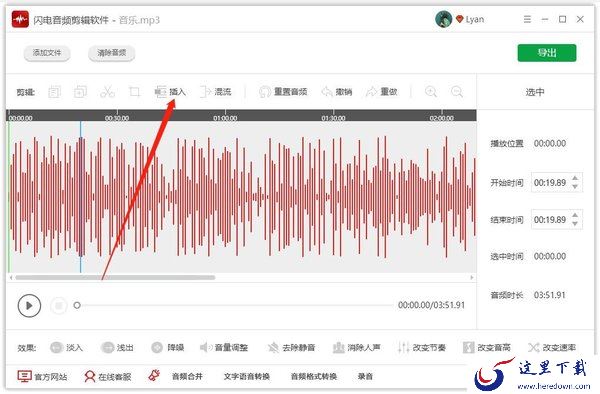Click the Lyan username
The image size is (600, 394).
tap(475, 19)
